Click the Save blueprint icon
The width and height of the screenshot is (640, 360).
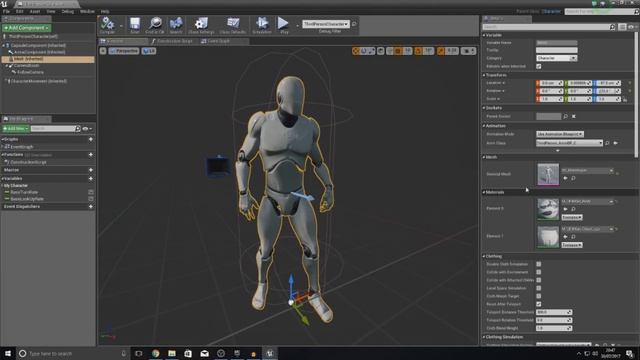tap(135, 24)
